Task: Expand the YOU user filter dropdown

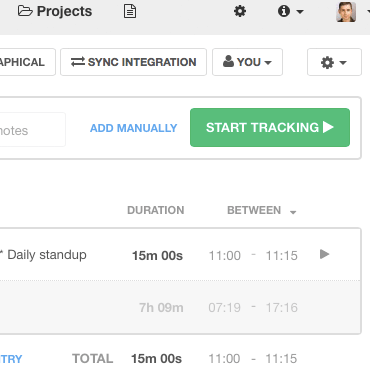Action: pyautogui.click(x=247, y=62)
